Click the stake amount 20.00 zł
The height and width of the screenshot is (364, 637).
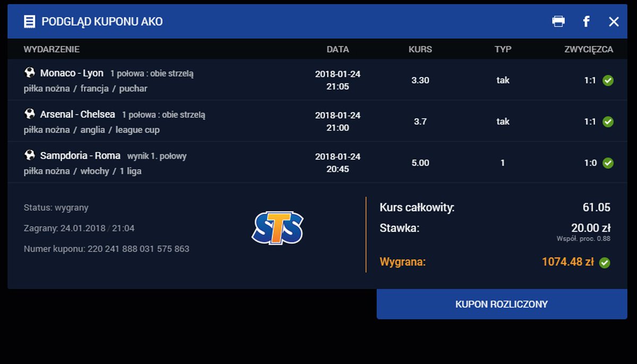pyautogui.click(x=591, y=228)
